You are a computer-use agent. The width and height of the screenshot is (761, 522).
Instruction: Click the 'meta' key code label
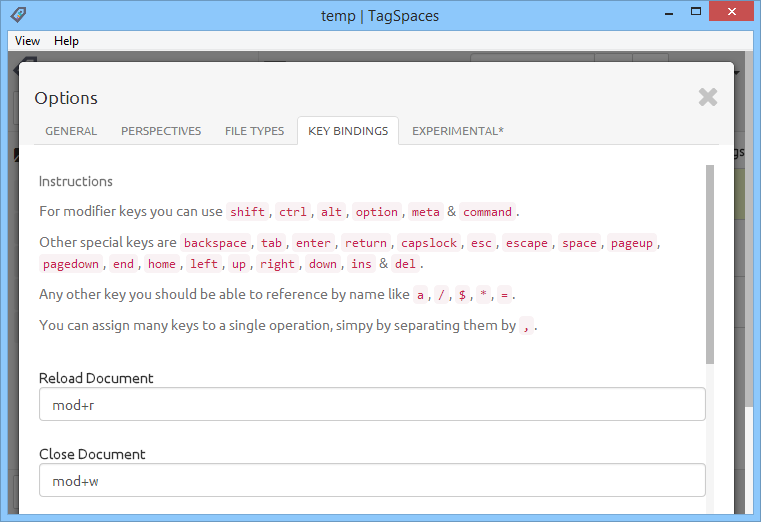click(426, 212)
